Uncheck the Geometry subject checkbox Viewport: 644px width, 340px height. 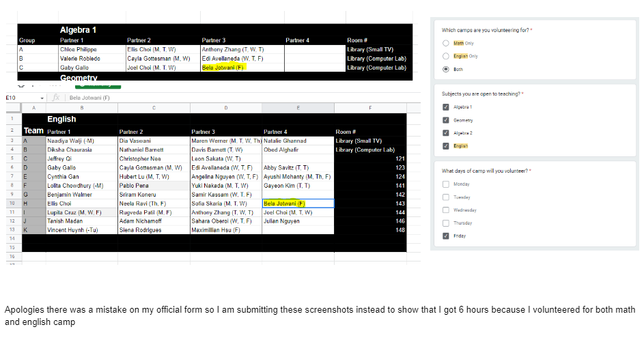point(446,120)
